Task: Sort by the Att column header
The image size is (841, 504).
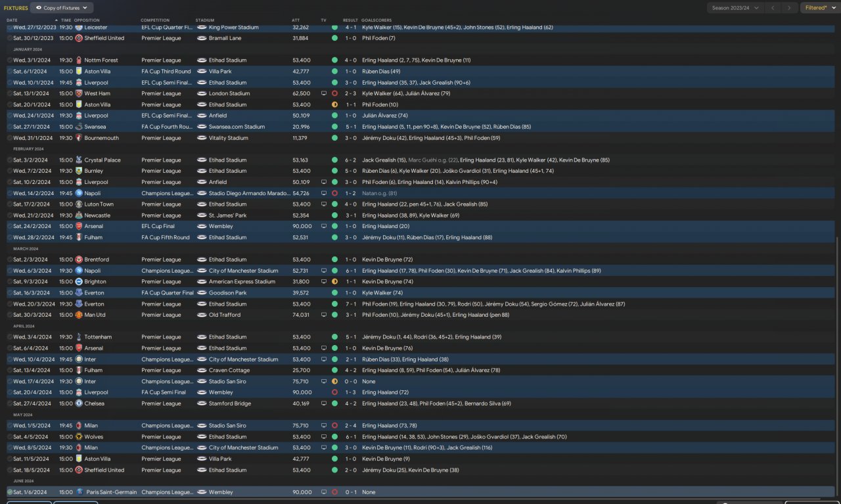Action: (296, 20)
